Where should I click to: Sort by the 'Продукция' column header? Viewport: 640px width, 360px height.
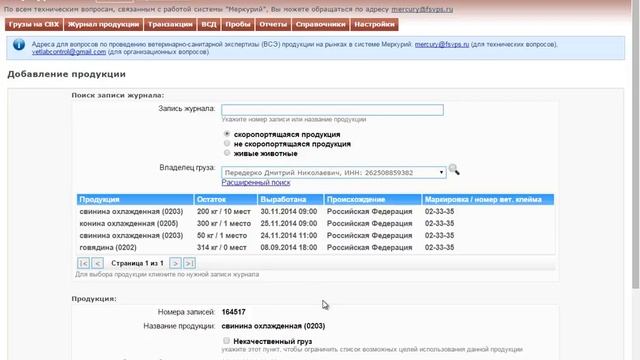(x=135, y=200)
